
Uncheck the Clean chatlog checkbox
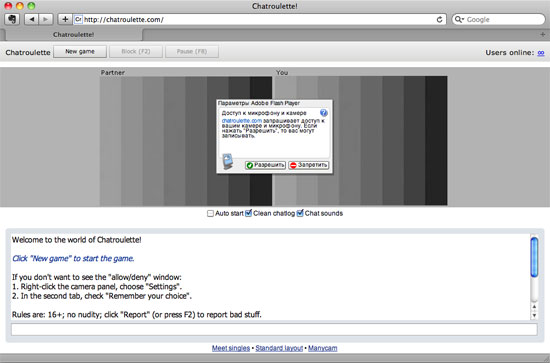(248, 213)
